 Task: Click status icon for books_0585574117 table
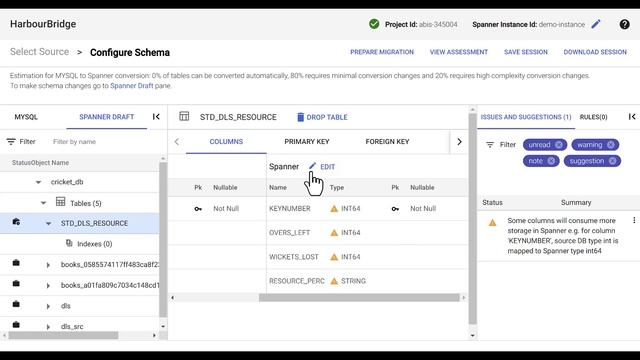[16, 263]
